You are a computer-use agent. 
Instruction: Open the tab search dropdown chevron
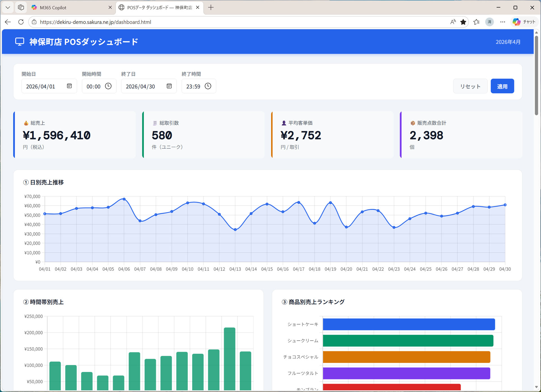[x=8, y=8]
